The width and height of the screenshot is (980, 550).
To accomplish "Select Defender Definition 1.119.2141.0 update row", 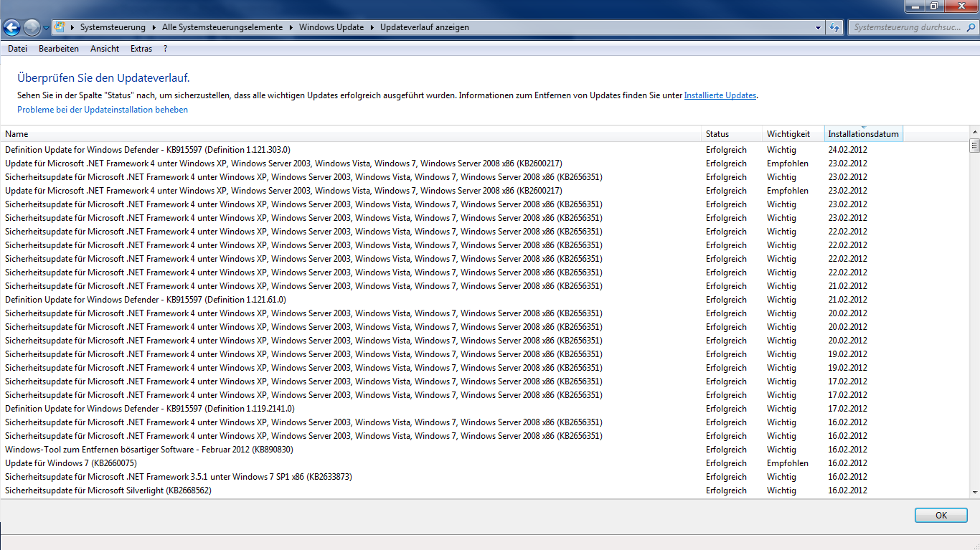I will pyautogui.click(x=484, y=409).
